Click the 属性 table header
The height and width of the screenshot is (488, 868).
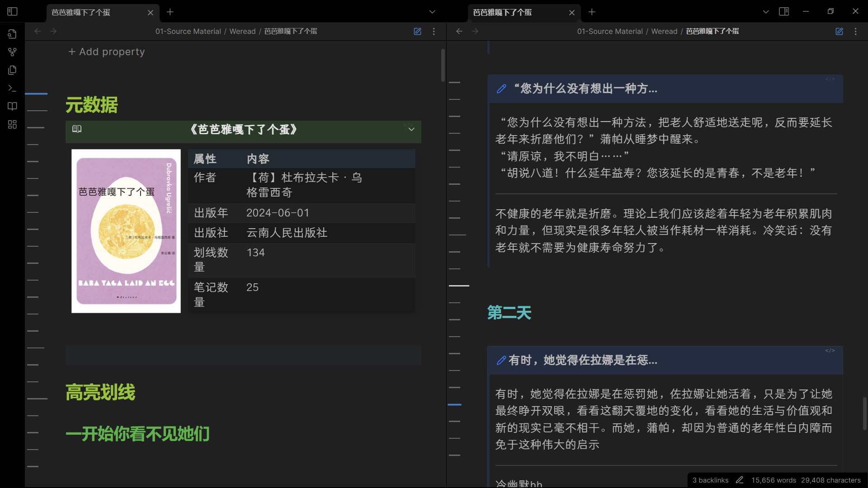point(205,159)
